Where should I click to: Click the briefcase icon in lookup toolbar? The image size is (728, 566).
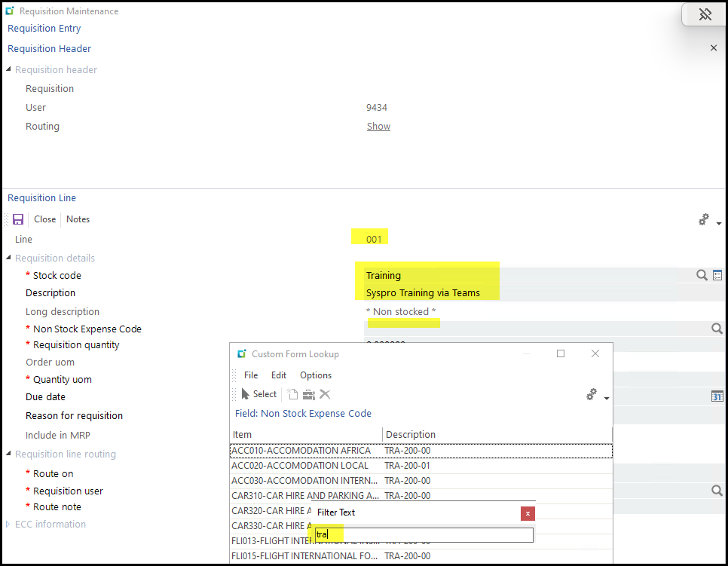(309, 394)
